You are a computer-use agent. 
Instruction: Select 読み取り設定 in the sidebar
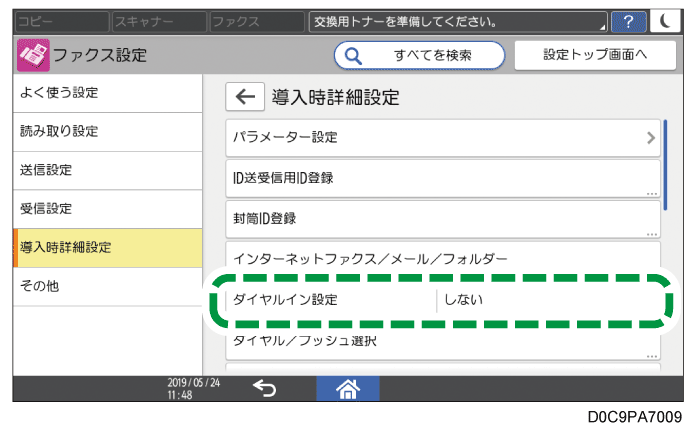(x=100, y=132)
